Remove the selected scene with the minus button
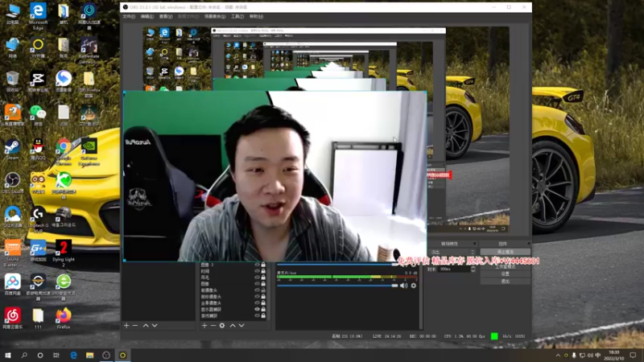This screenshot has height=362, width=644. [135, 326]
